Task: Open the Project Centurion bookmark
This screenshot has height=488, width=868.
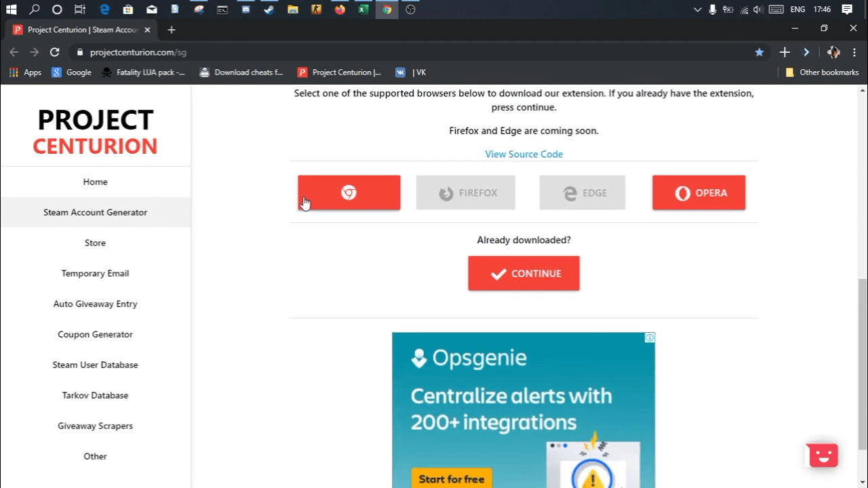Action: click(x=340, y=73)
